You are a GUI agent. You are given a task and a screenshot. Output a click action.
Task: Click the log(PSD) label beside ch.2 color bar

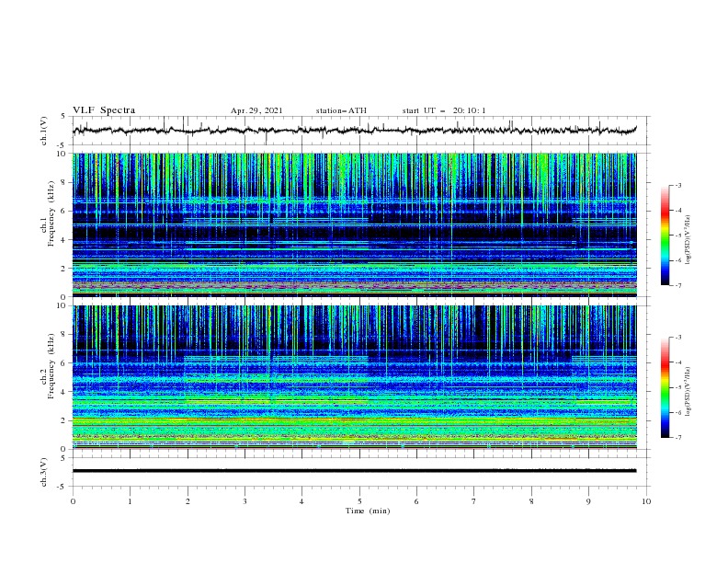[x=688, y=392]
